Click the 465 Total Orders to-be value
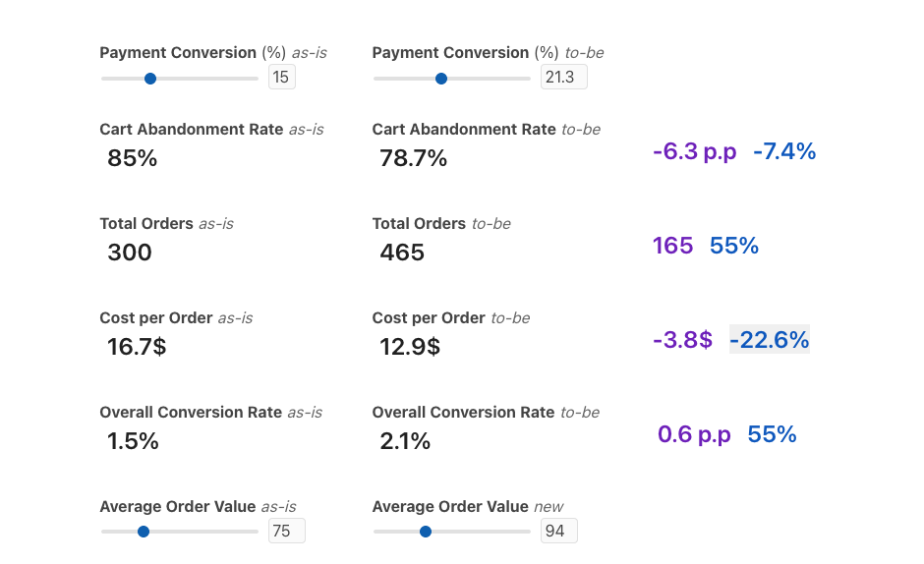 402,253
